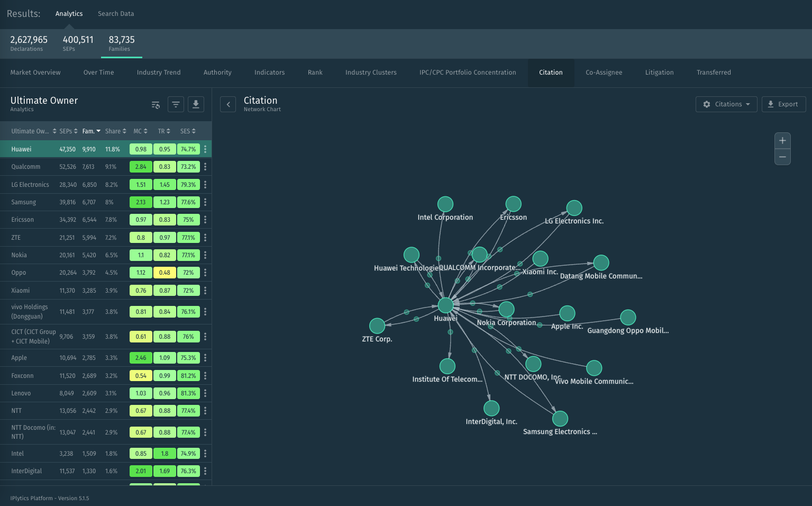
Task: Select the Lenovo row in owner table
Action: [106, 393]
